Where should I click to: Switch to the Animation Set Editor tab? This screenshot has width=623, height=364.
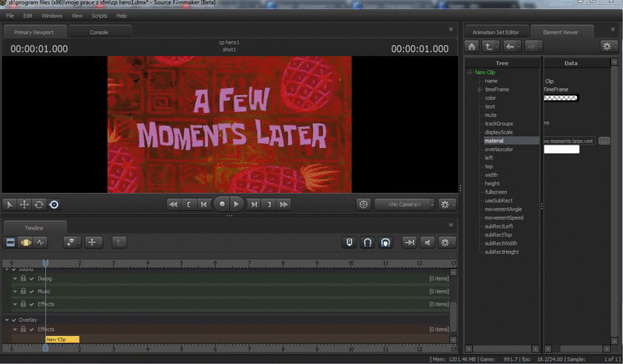[x=496, y=32]
